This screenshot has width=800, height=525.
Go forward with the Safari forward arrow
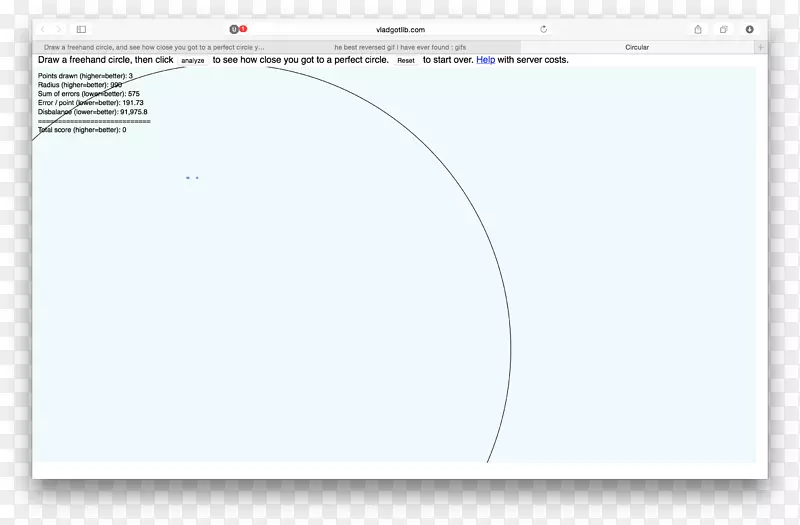(59, 30)
